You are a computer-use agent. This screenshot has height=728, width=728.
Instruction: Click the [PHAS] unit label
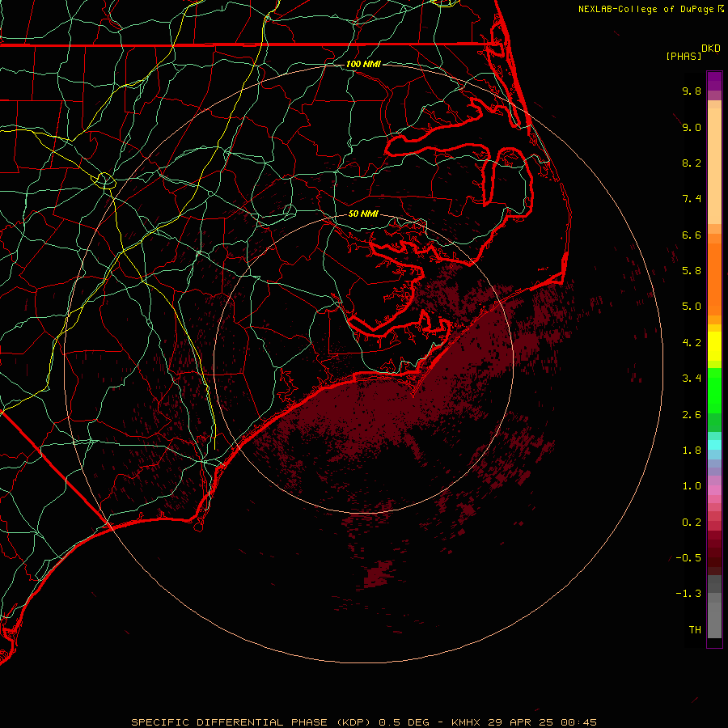(x=684, y=56)
